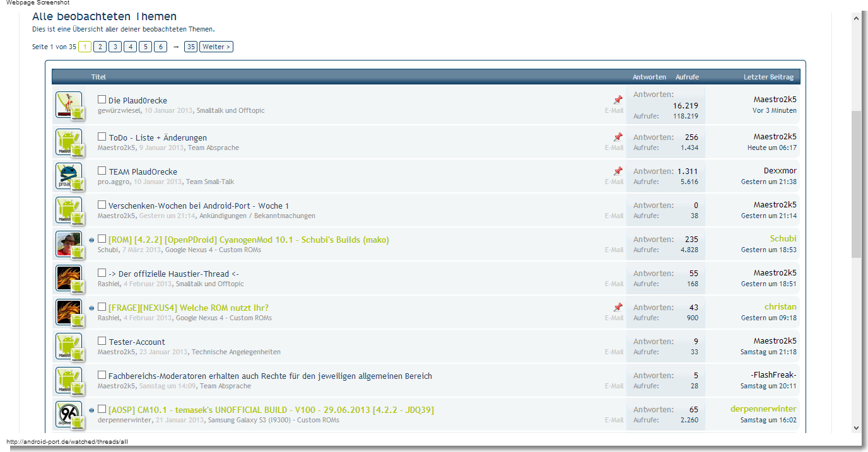Click Schubi's avatar photo
Image resolution: width=868 pixels, height=452 pixels.
pyautogui.click(x=67, y=243)
